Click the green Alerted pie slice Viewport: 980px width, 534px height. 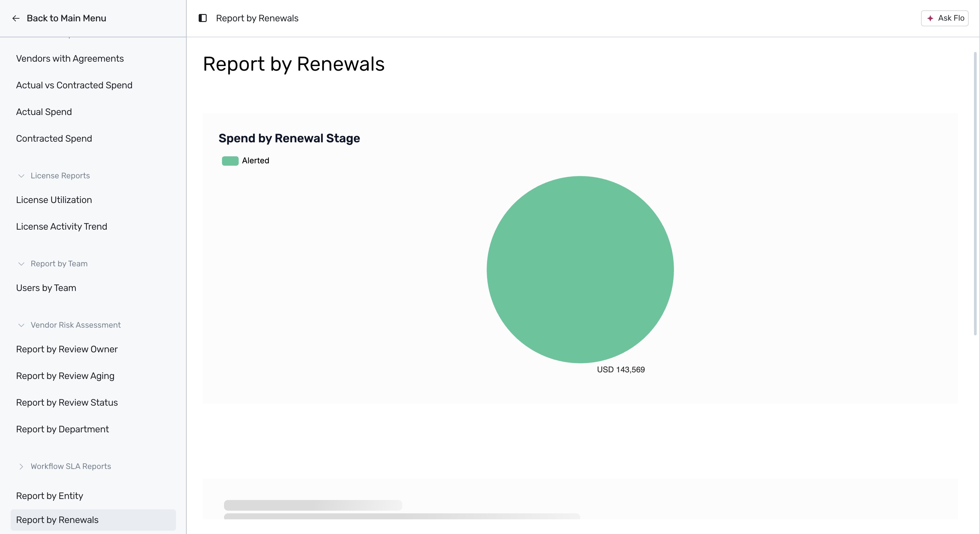(x=580, y=269)
